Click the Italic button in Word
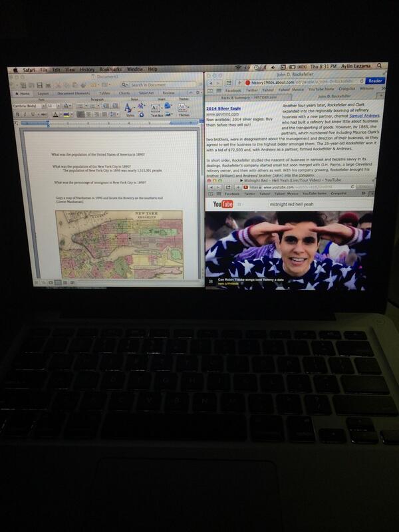This screenshot has width=399, height=532. coord(25,114)
